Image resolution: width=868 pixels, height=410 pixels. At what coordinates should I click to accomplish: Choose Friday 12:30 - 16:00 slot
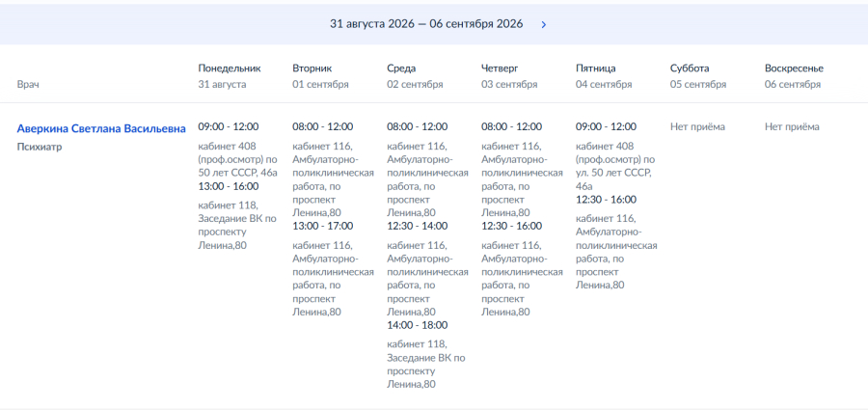607,200
